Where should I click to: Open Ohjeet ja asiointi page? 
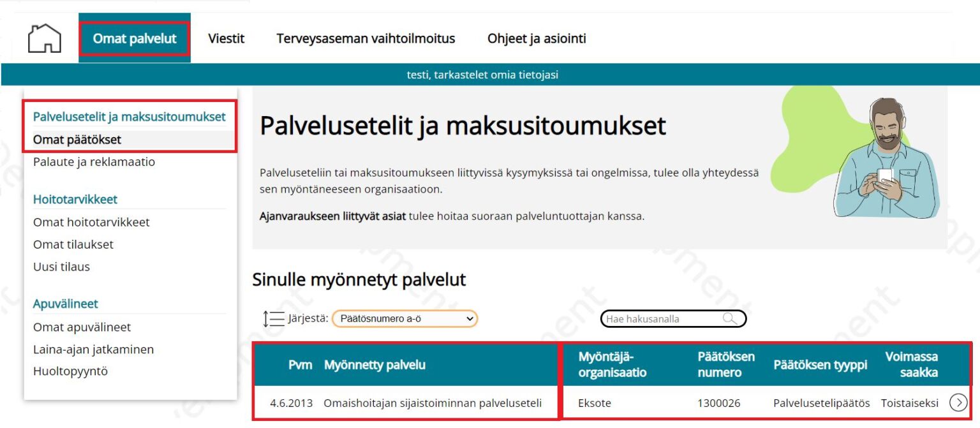(x=535, y=38)
